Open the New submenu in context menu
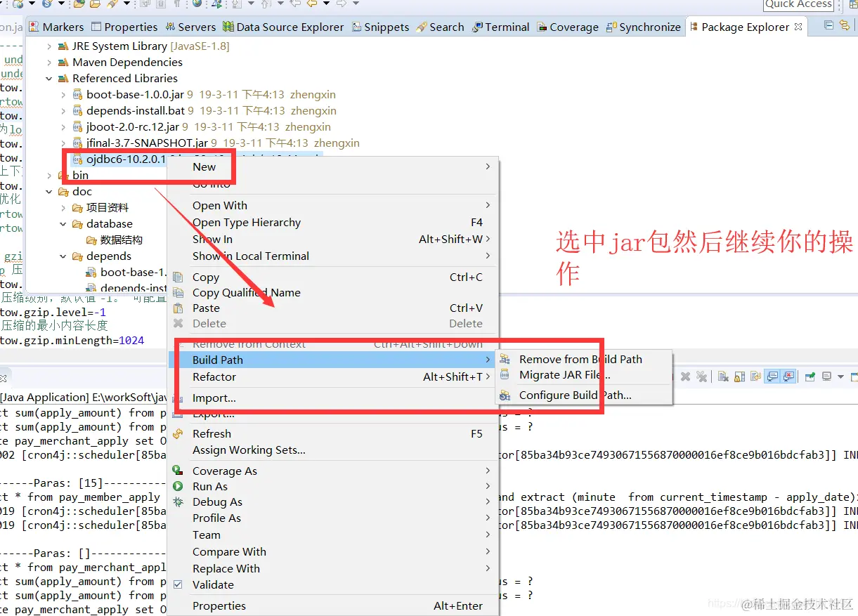The height and width of the screenshot is (616, 858). tap(333, 167)
